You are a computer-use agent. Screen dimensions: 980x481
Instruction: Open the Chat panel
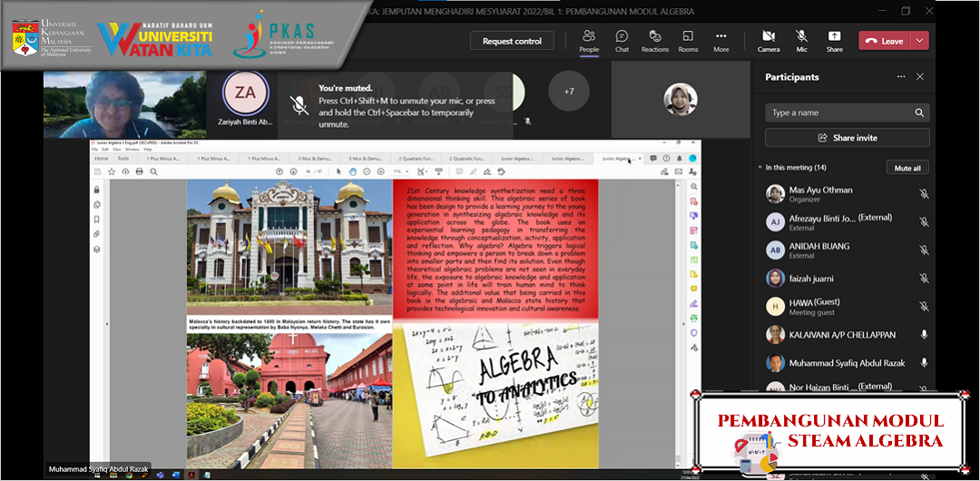(x=622, y=40)
